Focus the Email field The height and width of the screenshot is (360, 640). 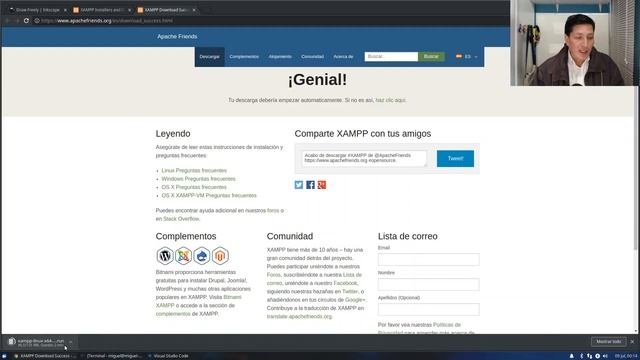[x=429, y=260]
